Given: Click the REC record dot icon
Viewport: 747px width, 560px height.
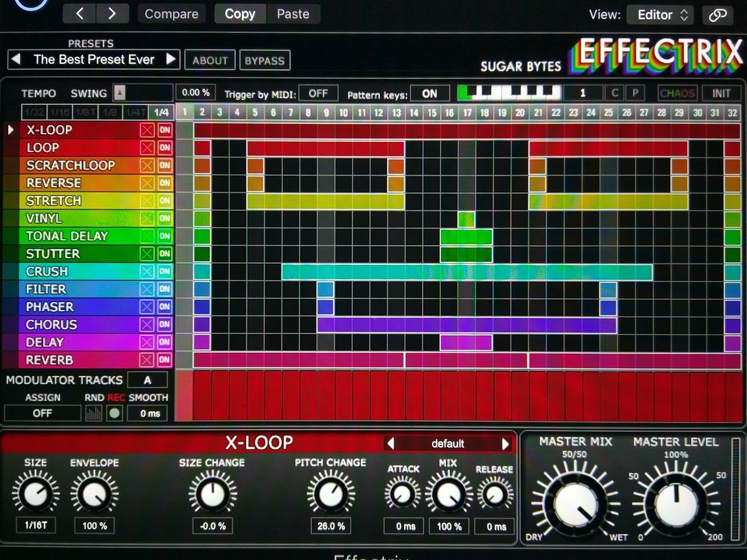Looking at the screenshot, I should point(114,413).
